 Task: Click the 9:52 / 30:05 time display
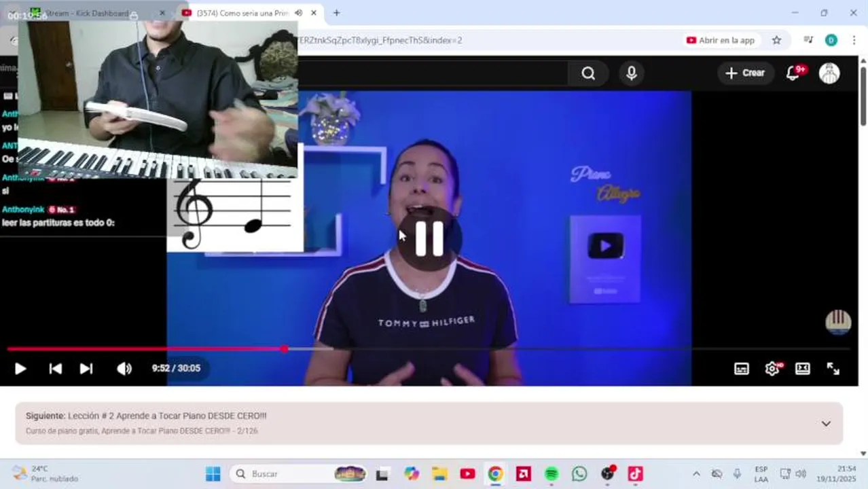(x=176, y=368)
